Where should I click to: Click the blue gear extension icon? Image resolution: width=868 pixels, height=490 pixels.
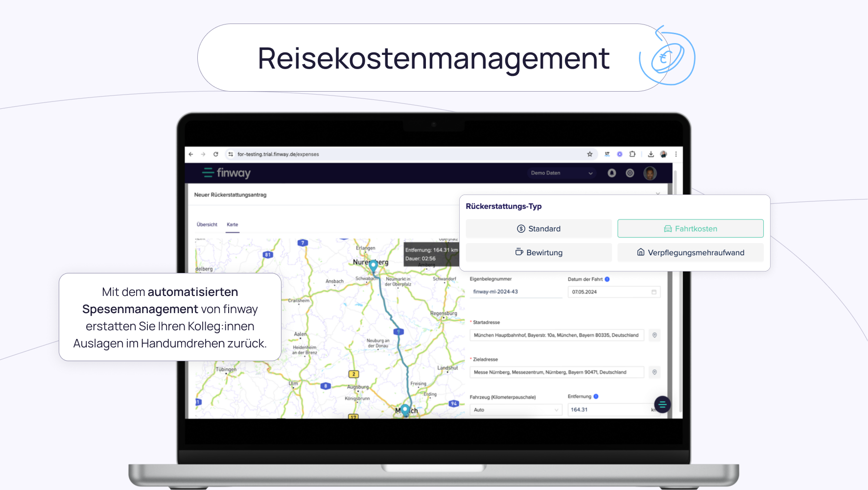click(620, 154)
